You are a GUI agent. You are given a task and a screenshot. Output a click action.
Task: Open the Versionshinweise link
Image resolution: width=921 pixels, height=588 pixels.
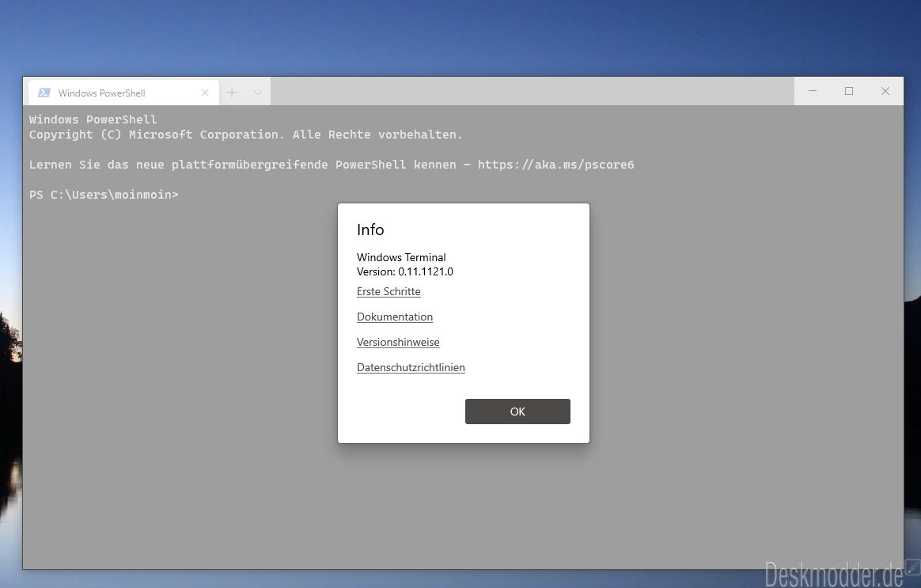click(398, 342)
